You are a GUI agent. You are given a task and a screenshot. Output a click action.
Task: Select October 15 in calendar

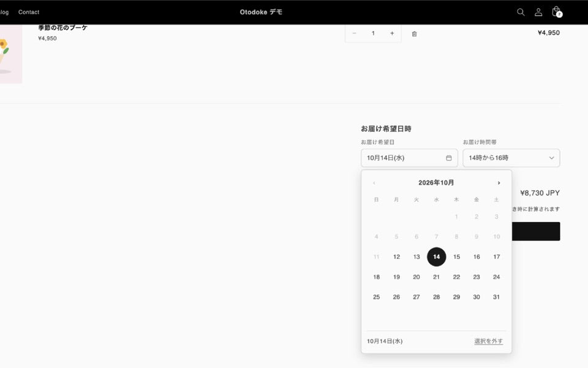[x=456, y=257]
